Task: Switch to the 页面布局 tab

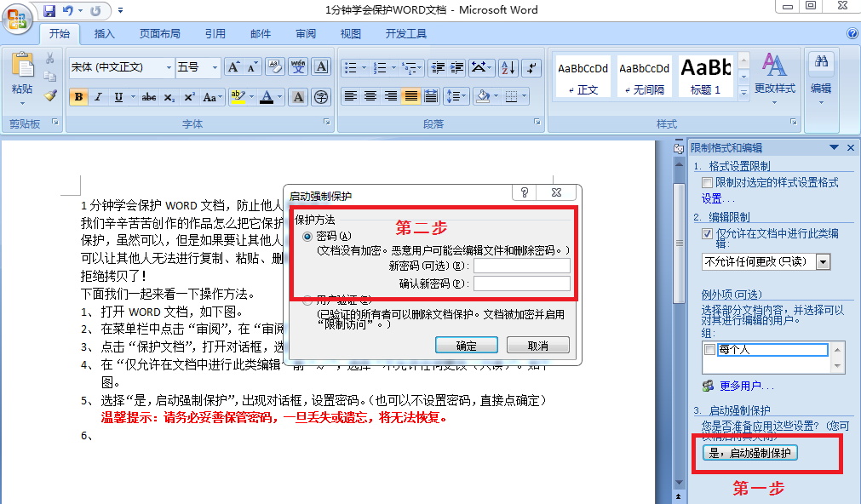Action: (x=160, y=33)
